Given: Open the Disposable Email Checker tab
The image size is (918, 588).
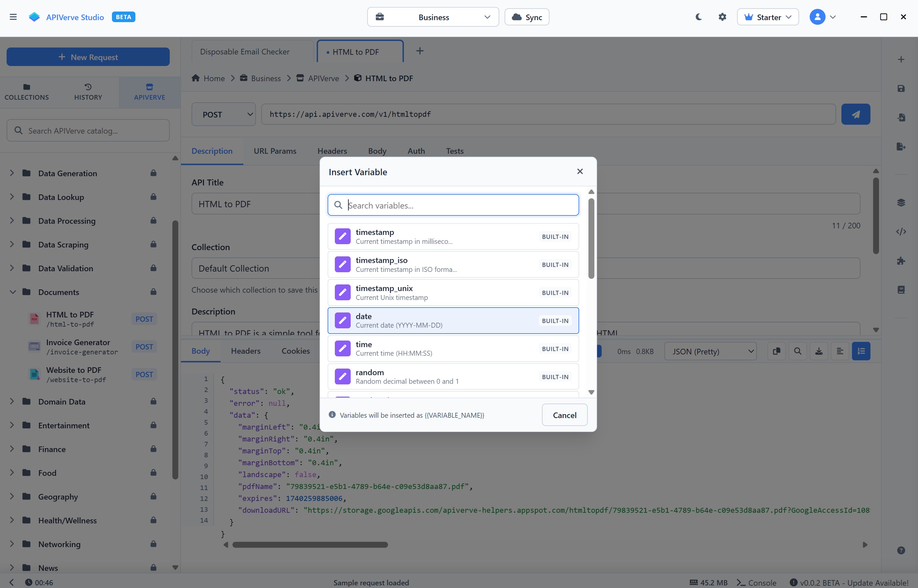Looking at the screenshot, I should click(x=244, y=51).
